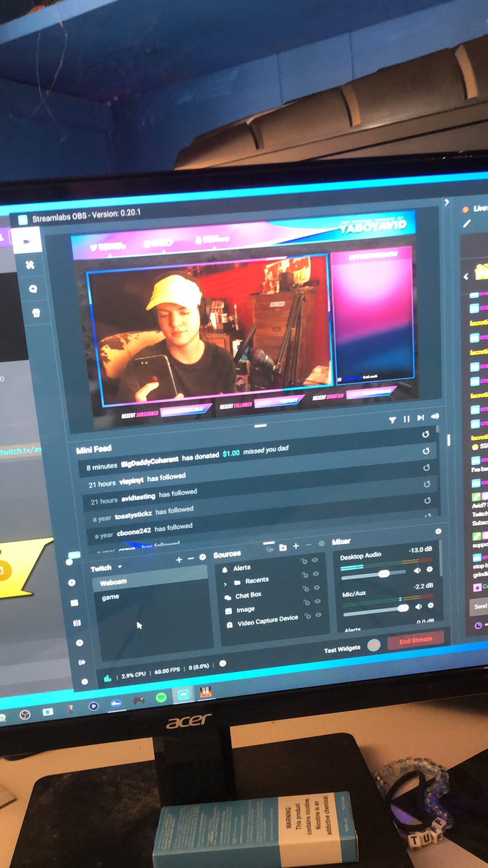Click back arrow in chat panel
Viewport: 488px width, 868px height.
click(466, 277)
